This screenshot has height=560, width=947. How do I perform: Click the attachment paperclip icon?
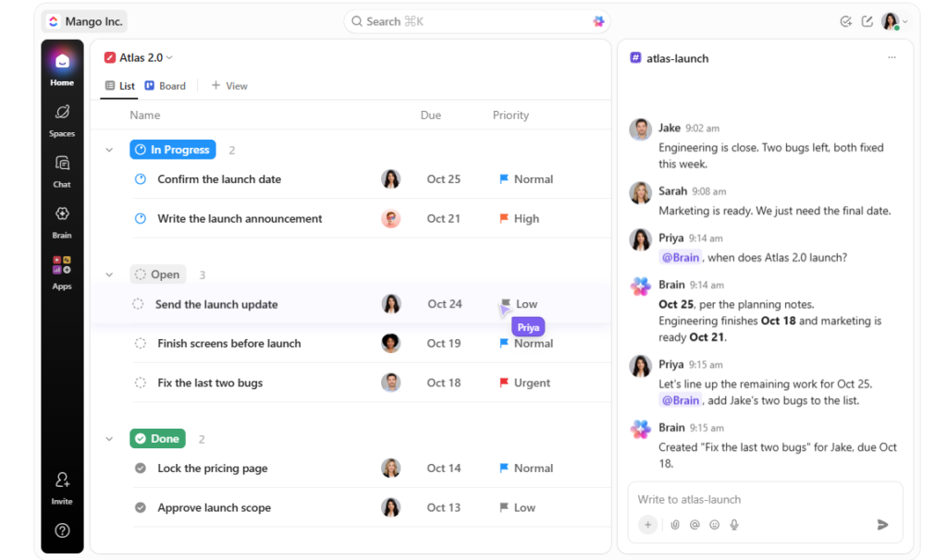tap(674, 524)
